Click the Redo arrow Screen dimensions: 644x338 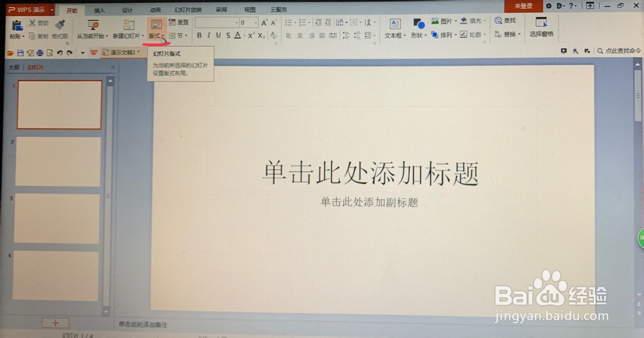(x=70, y=53)
